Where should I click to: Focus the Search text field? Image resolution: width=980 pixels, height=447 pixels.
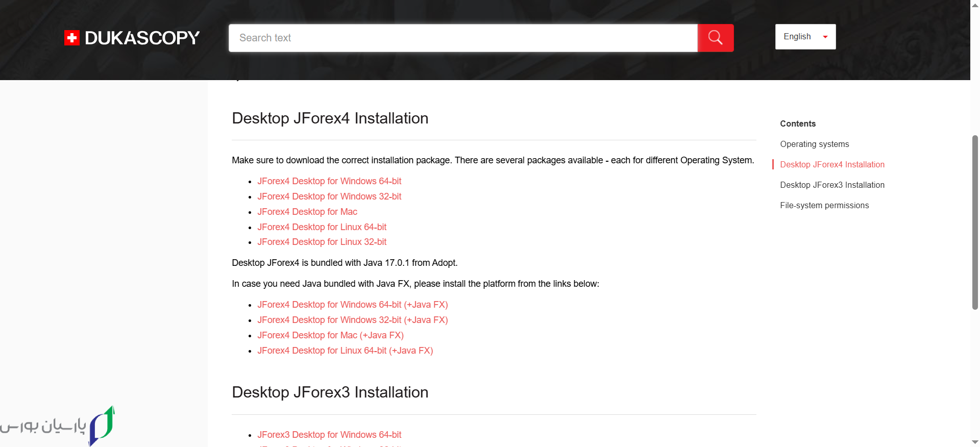(463, 38)
